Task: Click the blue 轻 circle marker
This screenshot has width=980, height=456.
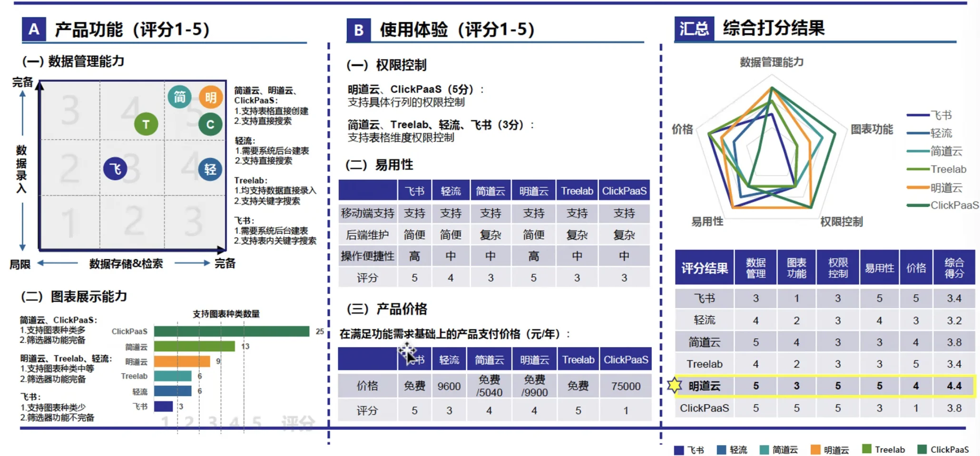Action: coord(210,169)
